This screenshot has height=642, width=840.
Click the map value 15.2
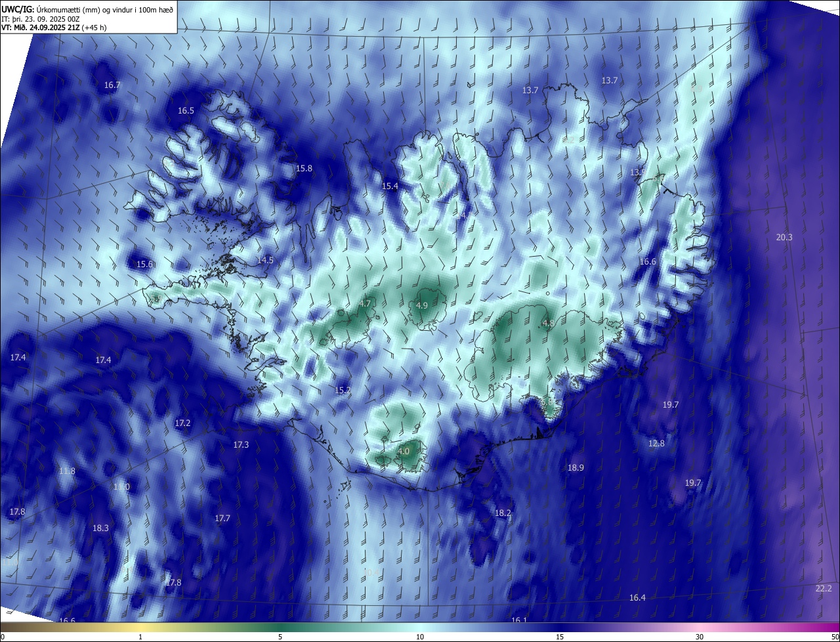coord(343,390)
